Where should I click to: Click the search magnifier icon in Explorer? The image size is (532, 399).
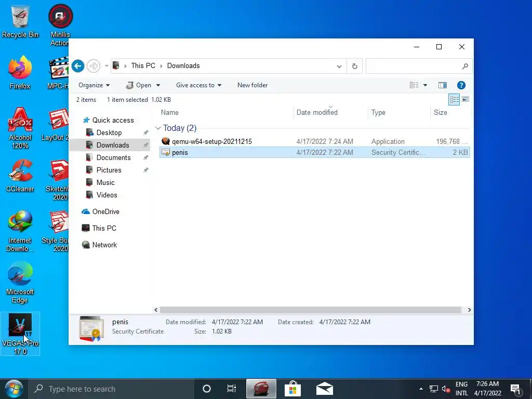click(465, 66)
